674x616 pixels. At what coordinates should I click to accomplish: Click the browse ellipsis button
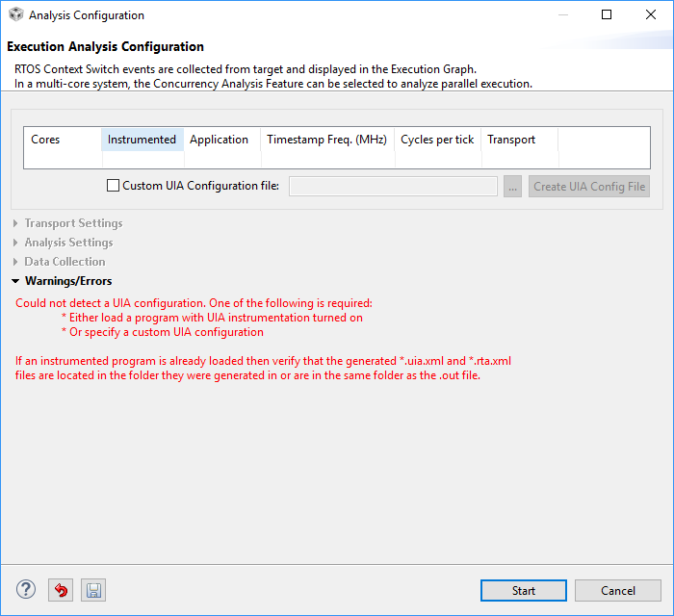click(512, 187)
